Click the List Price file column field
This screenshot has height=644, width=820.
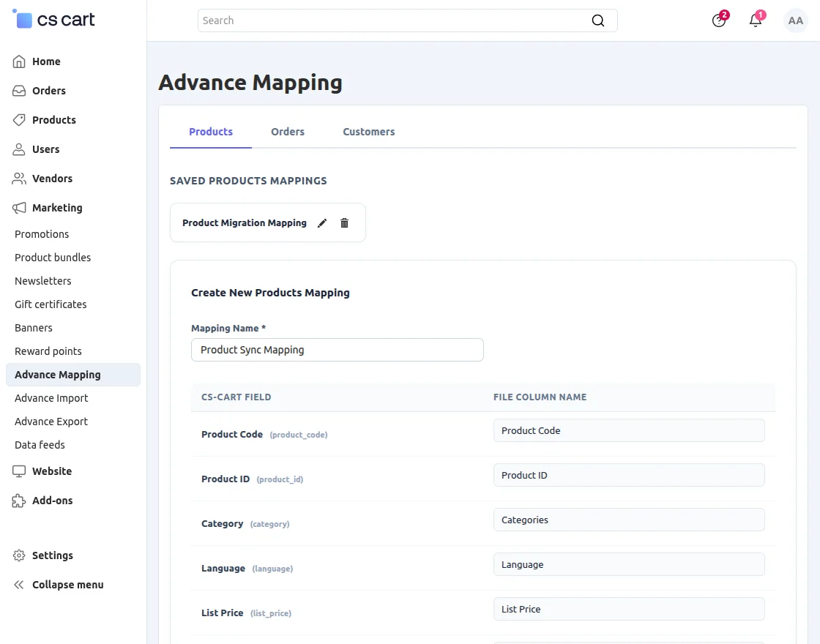629,609
